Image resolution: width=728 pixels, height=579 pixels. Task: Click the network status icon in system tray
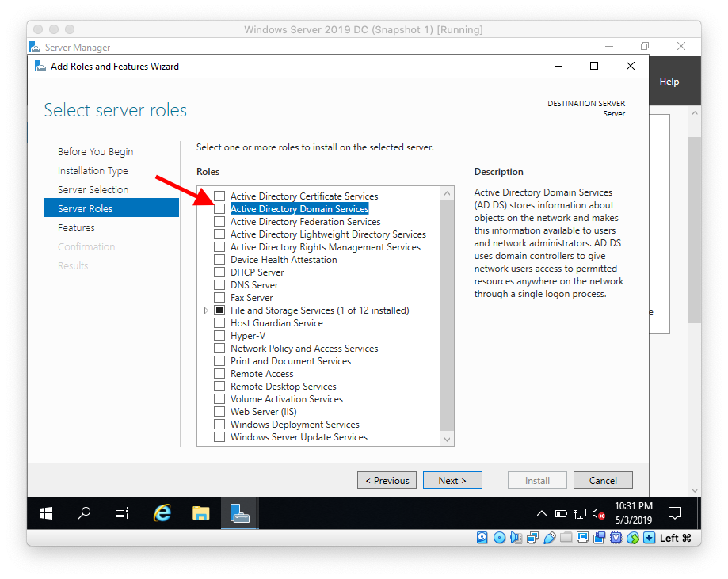[579, 513]
